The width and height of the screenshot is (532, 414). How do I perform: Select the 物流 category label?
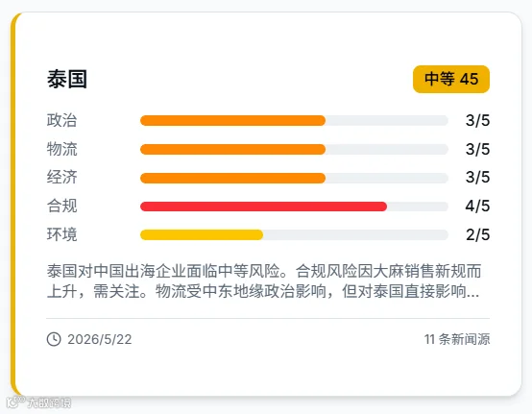tap(62, 149)
